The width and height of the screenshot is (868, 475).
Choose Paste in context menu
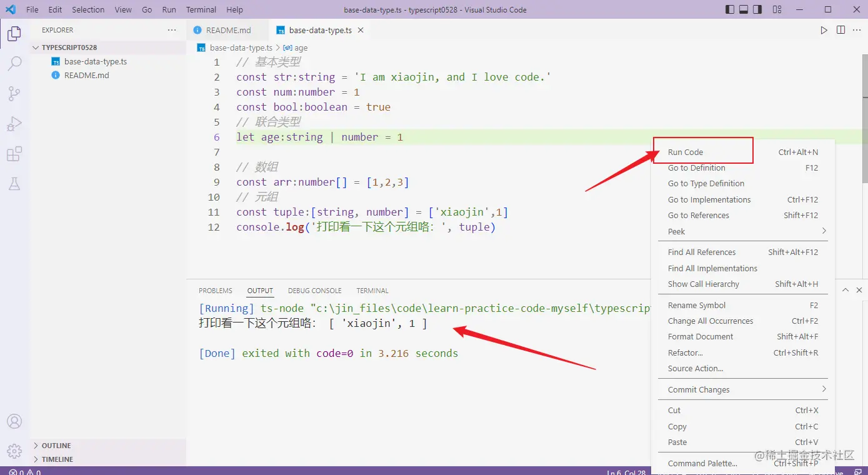[x=743, y=442]
